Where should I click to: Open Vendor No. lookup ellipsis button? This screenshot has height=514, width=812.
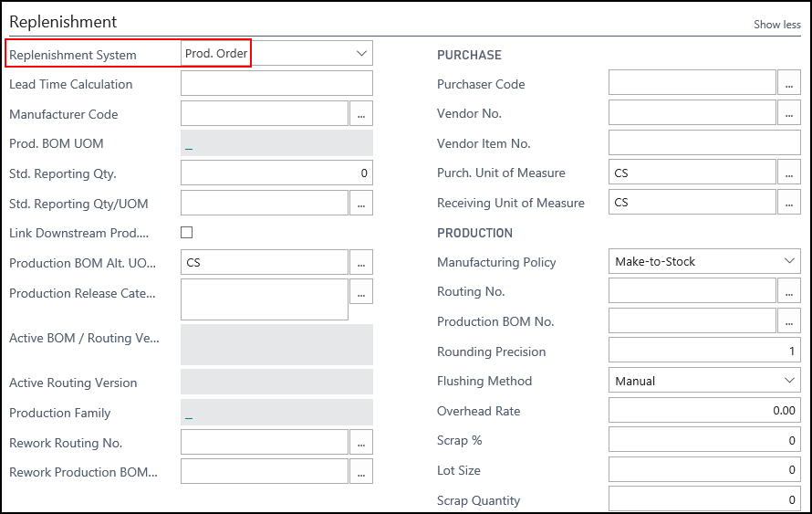click(789, 113)
